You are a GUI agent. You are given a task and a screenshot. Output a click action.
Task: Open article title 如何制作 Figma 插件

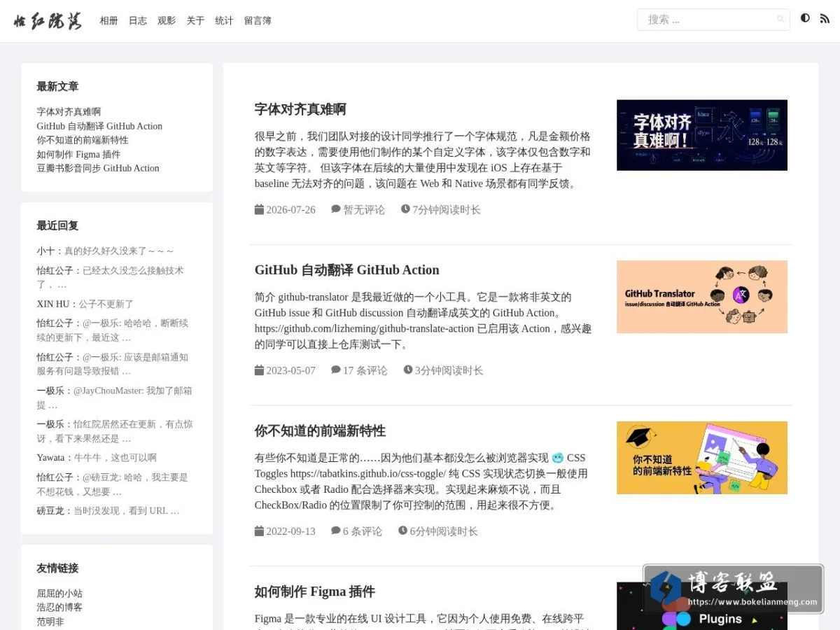[314, 592]
